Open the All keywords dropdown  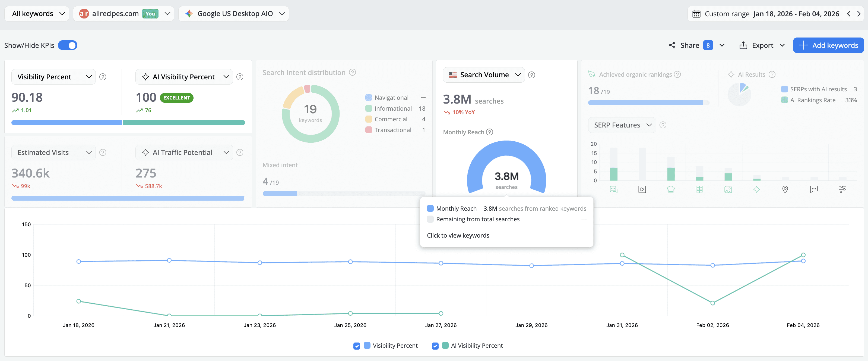tap(36, 14)
